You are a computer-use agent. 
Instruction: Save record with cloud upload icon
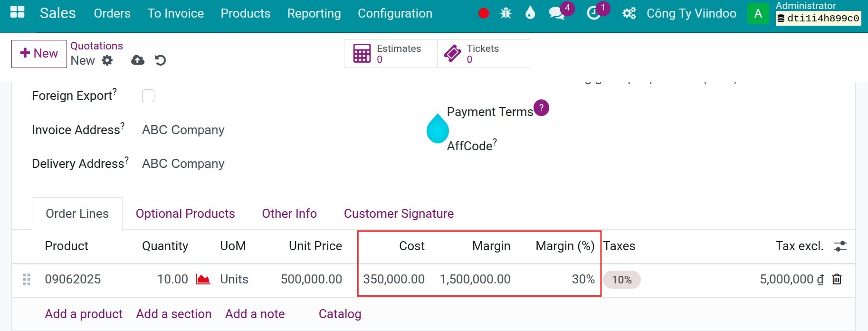click(x=138, y=60)
